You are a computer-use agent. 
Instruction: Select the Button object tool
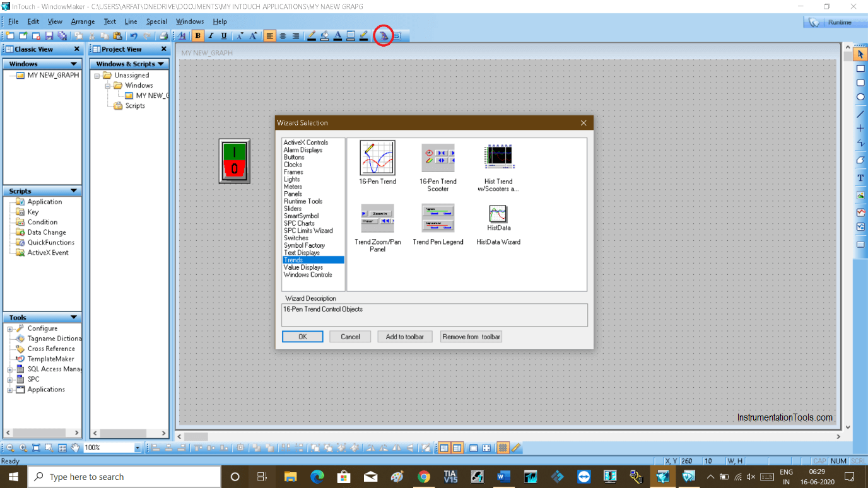tap(860, 245)
